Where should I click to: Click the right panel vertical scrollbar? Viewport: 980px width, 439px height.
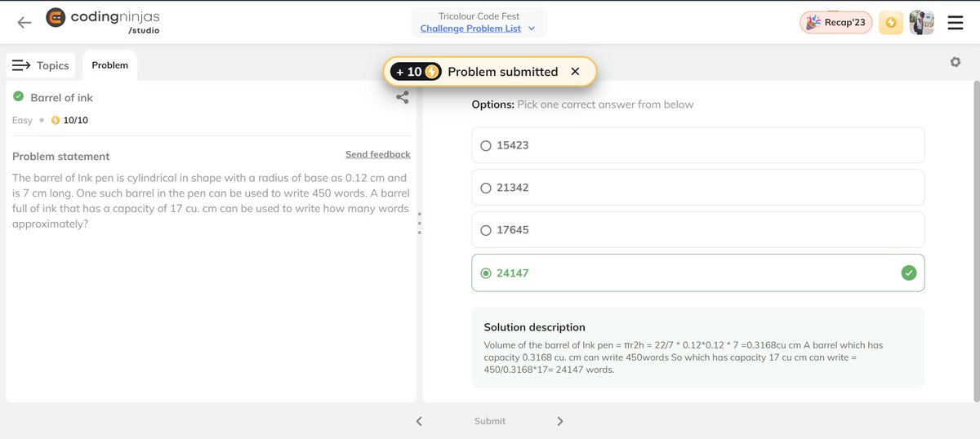tap(976, 241)
